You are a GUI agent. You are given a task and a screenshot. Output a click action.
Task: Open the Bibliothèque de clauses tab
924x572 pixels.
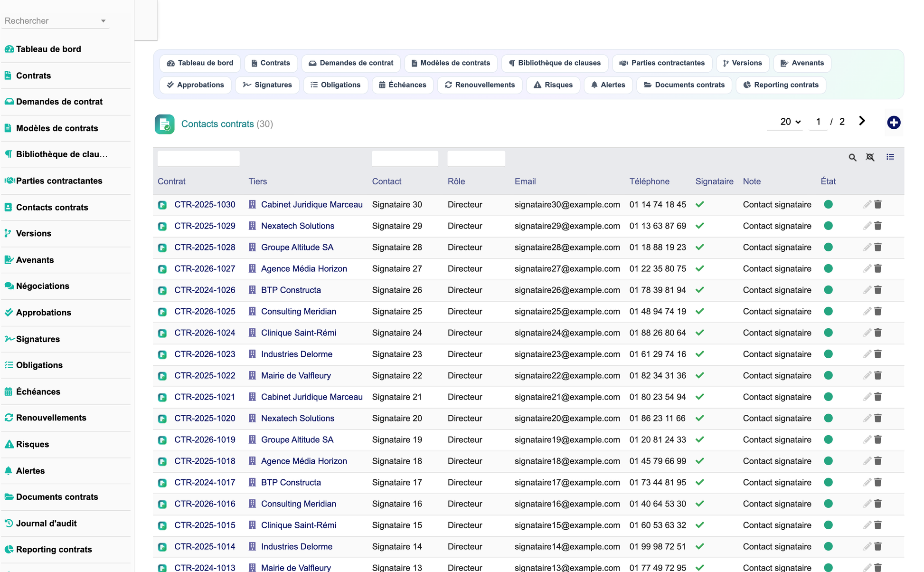coord(555,63)
